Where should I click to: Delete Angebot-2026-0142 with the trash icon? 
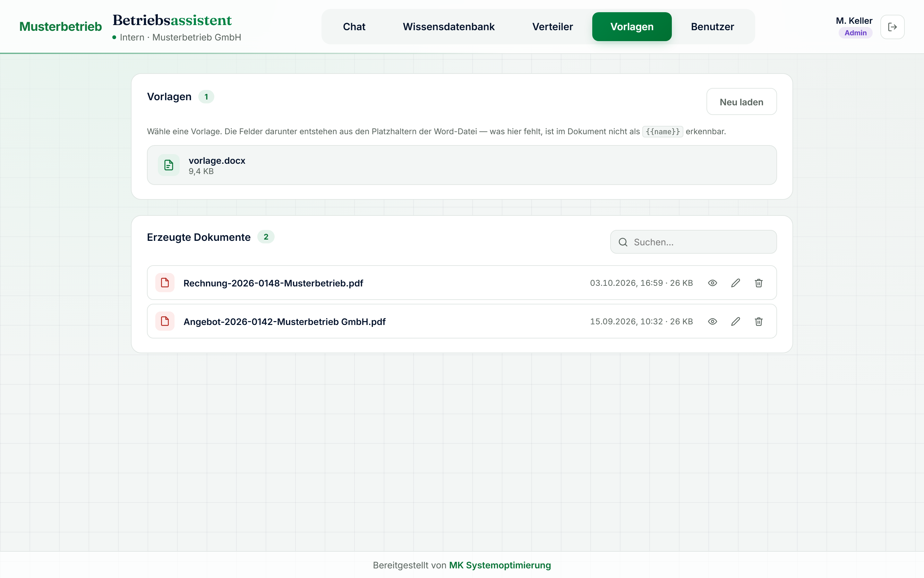759,321
